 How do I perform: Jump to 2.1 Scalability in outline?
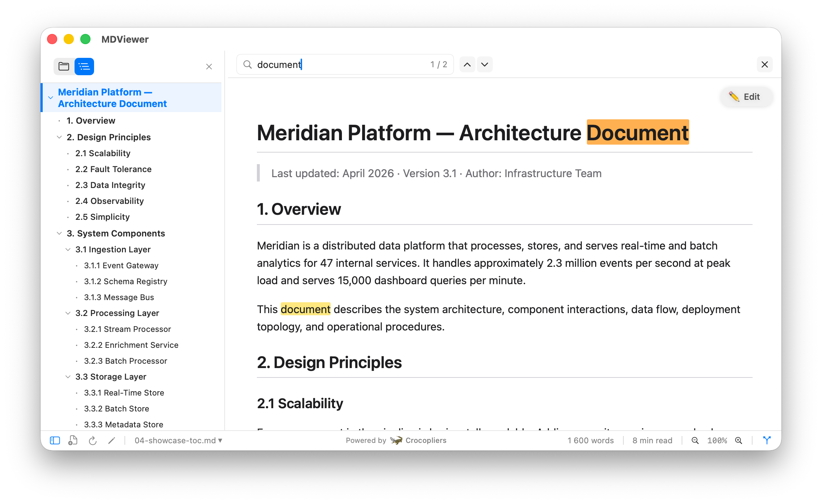pos(103,153)
